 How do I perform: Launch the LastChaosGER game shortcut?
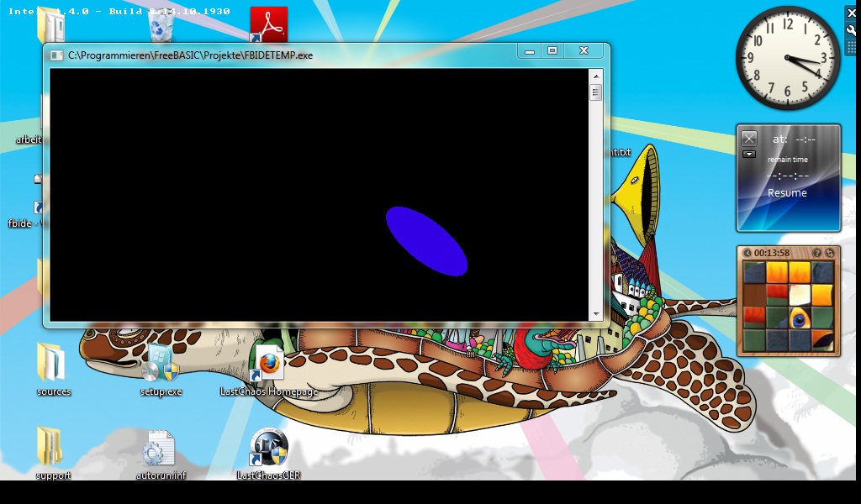click(x=268, y=447)
